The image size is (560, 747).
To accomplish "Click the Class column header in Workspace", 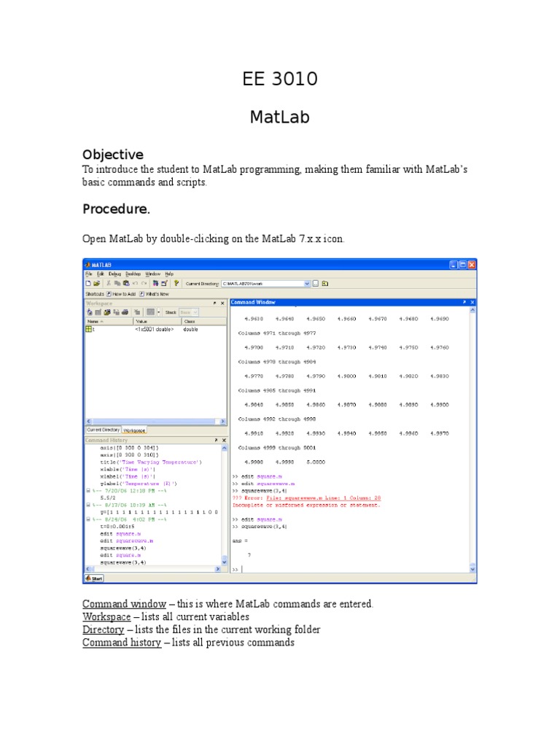I will point(204,322).
